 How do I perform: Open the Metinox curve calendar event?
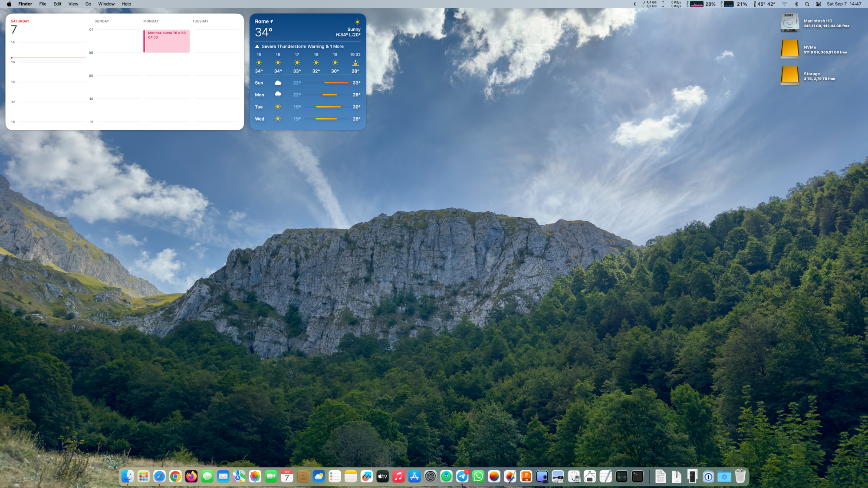(167, 41)
